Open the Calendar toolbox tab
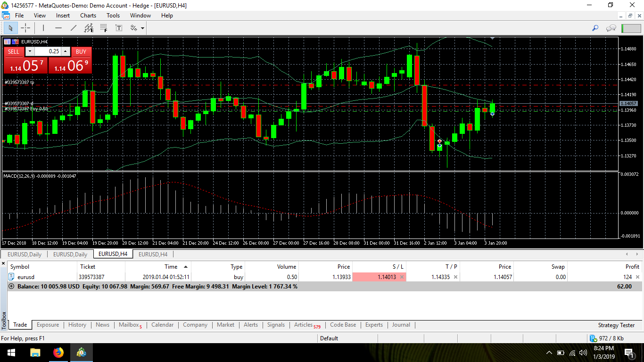 tap(162, 325)
